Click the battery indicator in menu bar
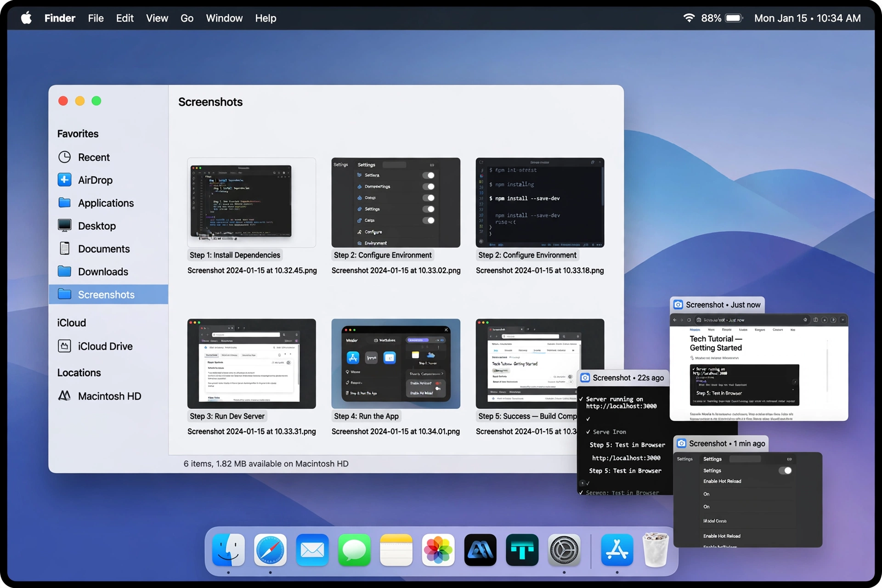The width and height of the screenshot is (882, 588). (734, 18)
